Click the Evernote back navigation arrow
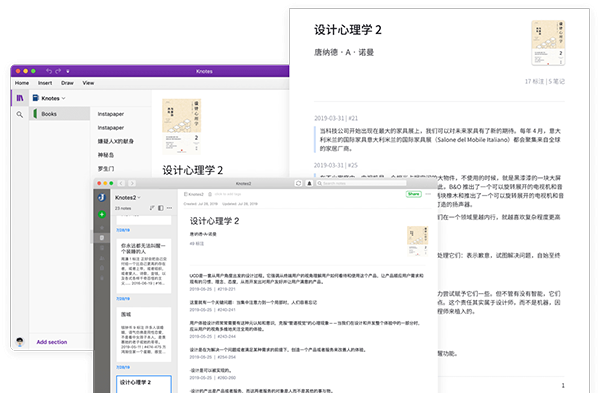Image resolution: width=600 pixels, height=393 pixels. 121,183
